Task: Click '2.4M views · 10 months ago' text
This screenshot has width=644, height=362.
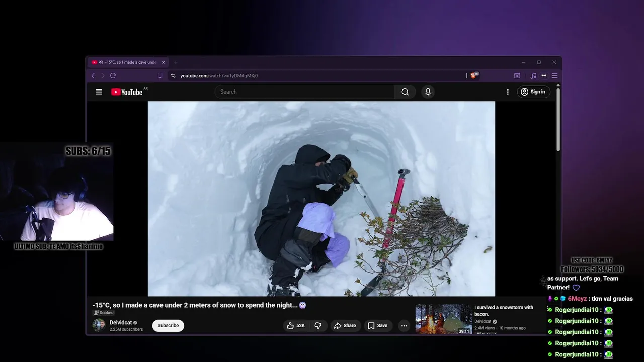Action: coord(500,328)
